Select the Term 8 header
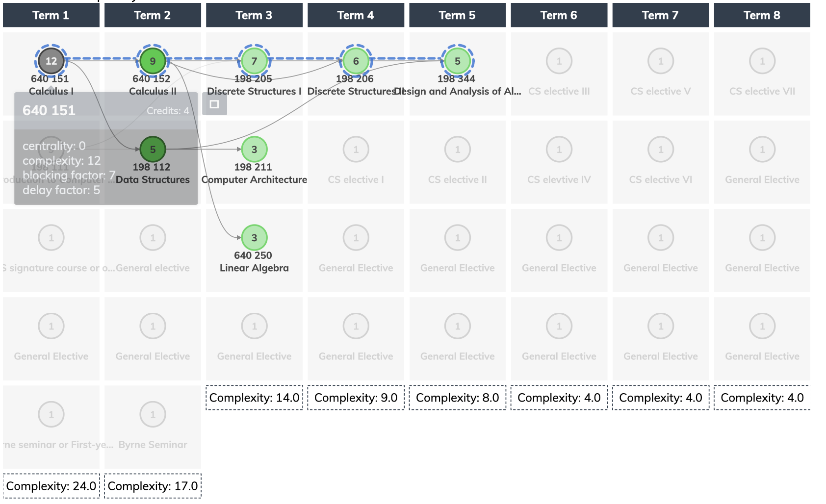826x504 pixels. pyautogui.click(x=762, y=15)
